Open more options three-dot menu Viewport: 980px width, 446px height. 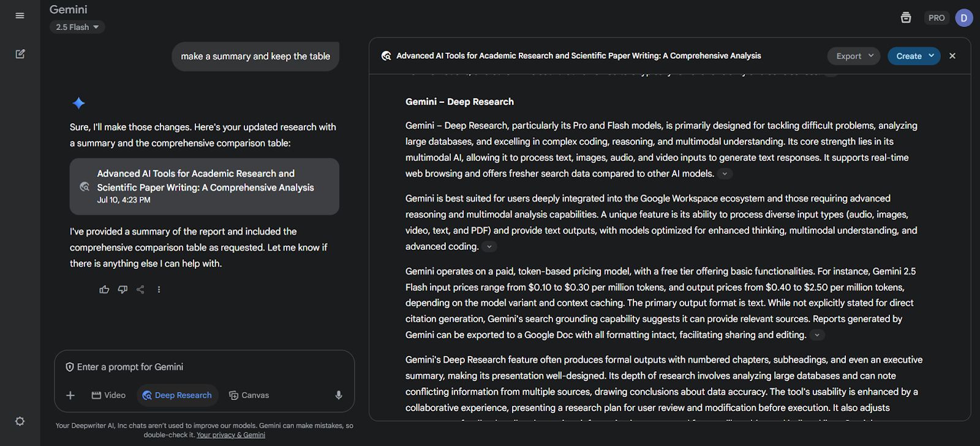point(159,290)
